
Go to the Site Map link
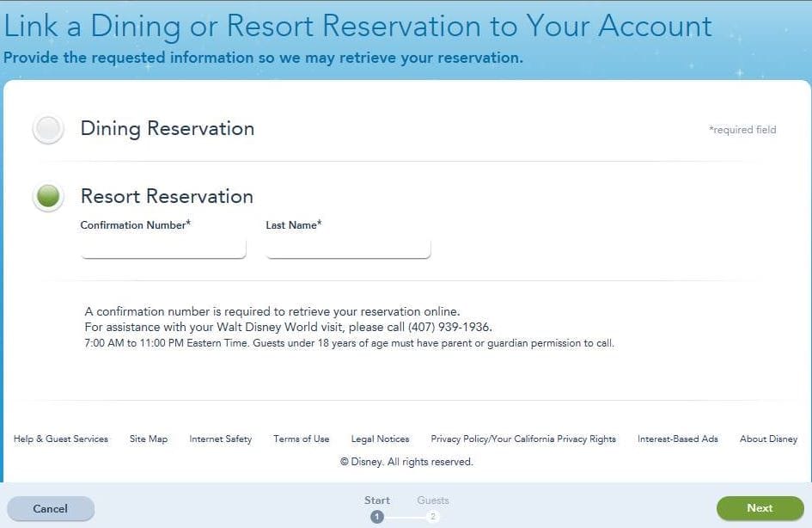[149, 439]
